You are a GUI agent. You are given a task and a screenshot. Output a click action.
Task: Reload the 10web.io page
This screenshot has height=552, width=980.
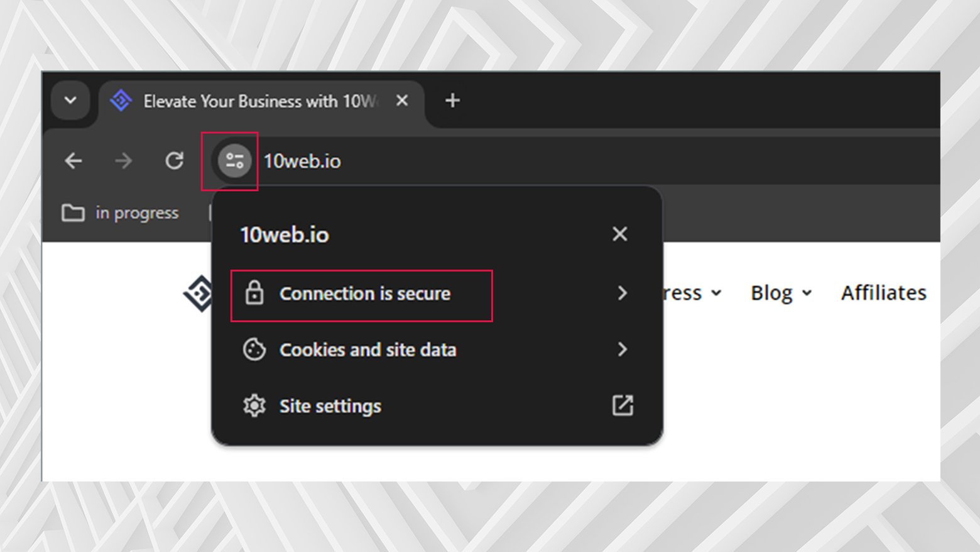175,161
